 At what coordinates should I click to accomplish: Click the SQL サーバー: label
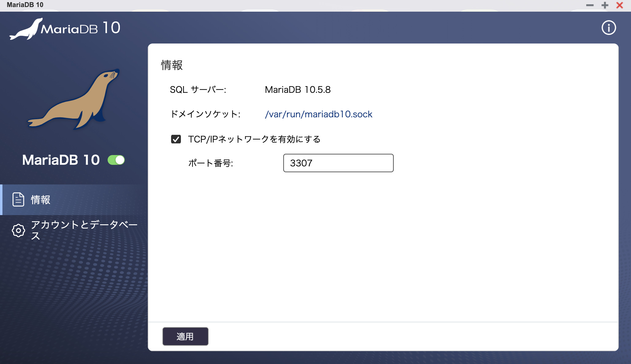click(198, 90)
